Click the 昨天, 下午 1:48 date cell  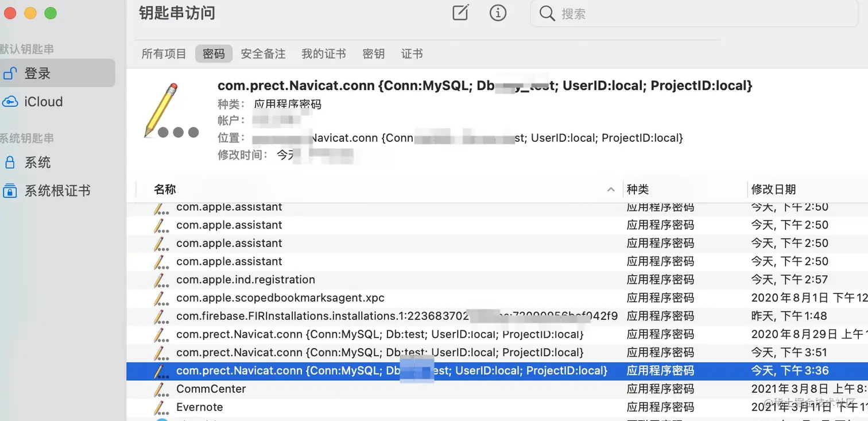point(789,316)
